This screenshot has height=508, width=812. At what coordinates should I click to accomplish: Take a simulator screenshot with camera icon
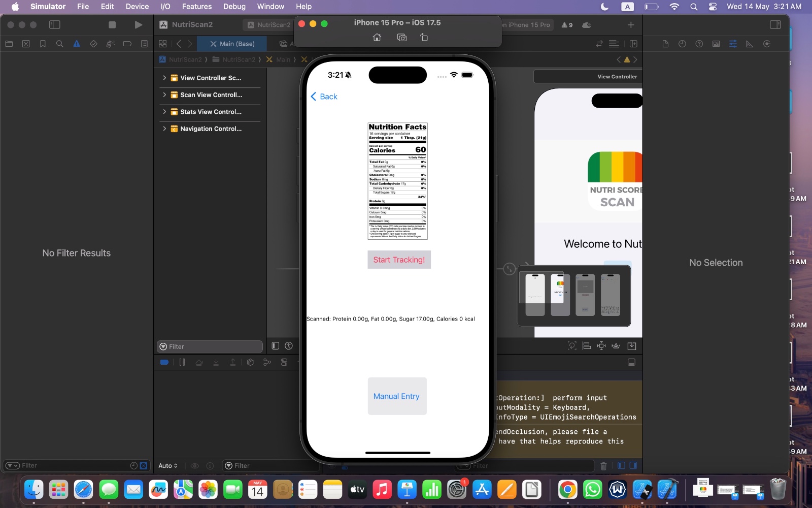coord(402,38)
